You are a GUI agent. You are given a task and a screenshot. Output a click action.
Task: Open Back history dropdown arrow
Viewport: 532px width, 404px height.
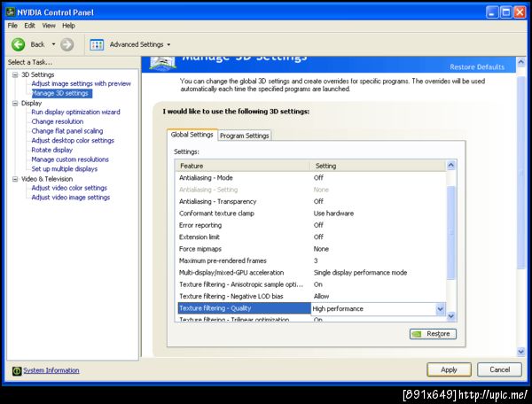53,44
